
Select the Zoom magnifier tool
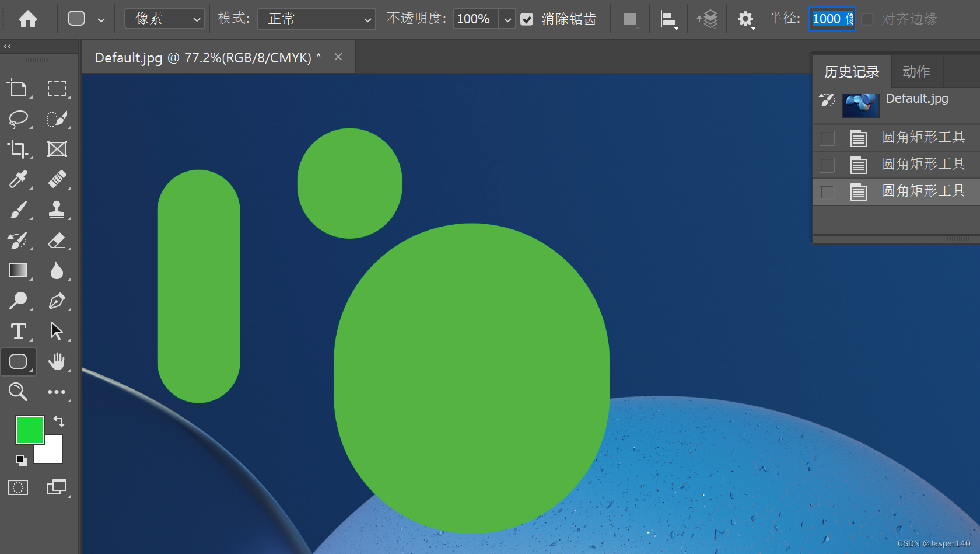point(18,392)
